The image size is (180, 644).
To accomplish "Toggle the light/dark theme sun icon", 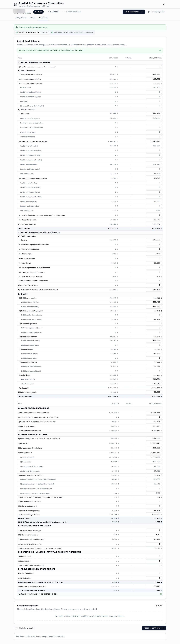I will pos(164,4).
